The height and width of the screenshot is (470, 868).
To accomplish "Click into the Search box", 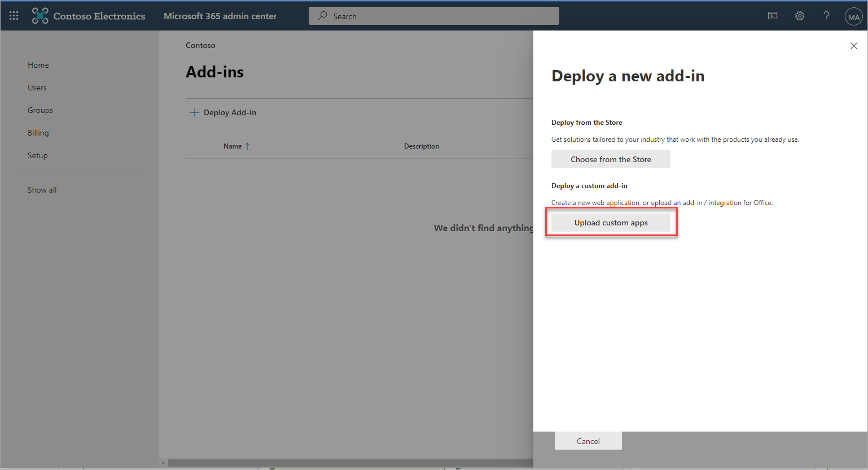I will coord(433,16).
